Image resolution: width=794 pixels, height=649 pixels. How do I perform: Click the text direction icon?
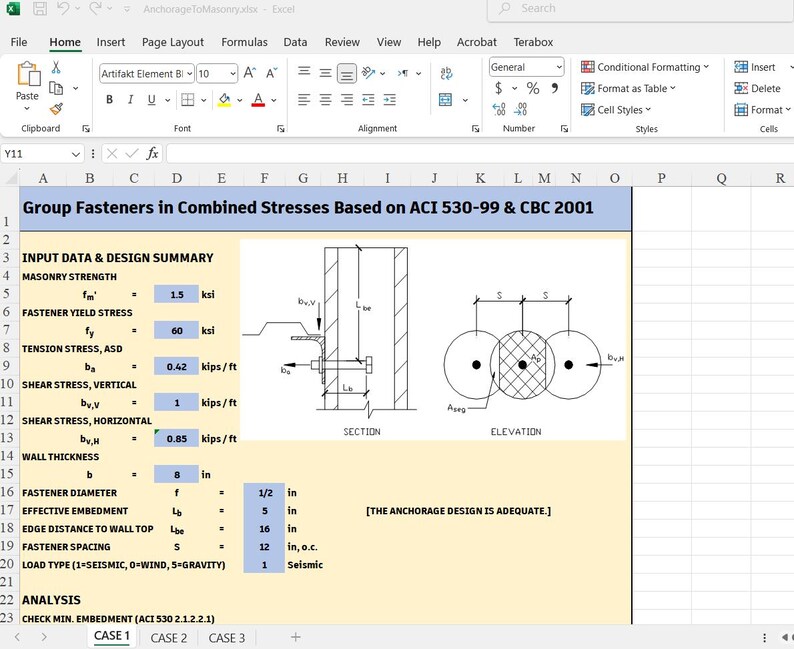(403, 73)
